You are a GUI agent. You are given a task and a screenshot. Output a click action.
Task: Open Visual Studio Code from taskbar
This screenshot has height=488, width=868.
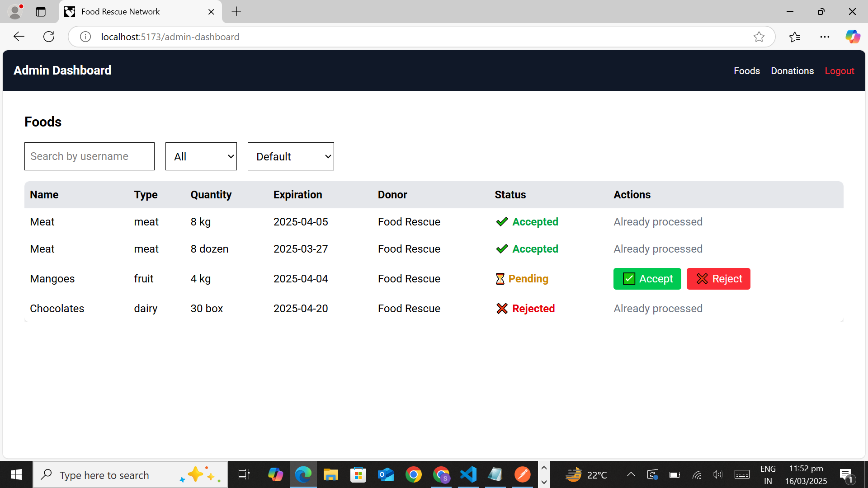(x=468, y=475)
